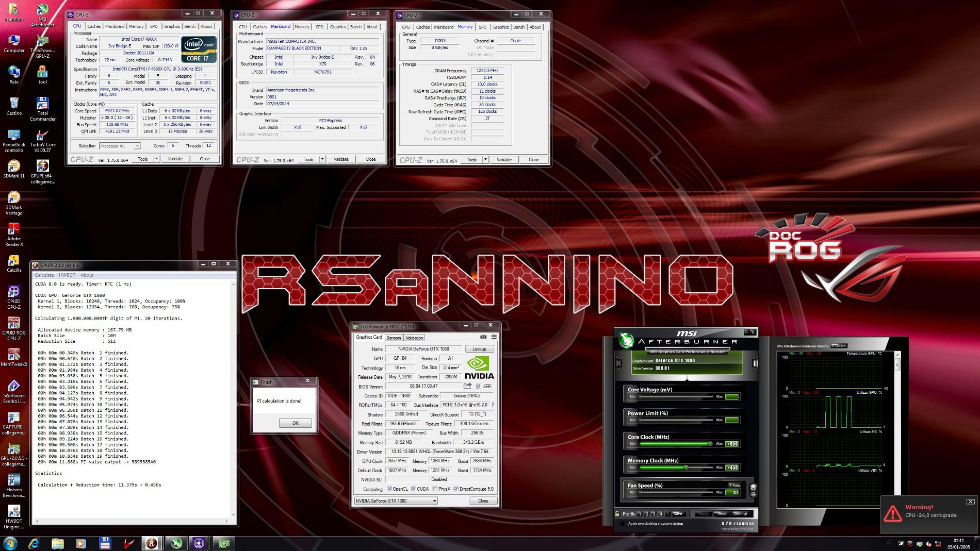
Task: Launch 3DMark 11 from the desktop
Action: (14, 169)
